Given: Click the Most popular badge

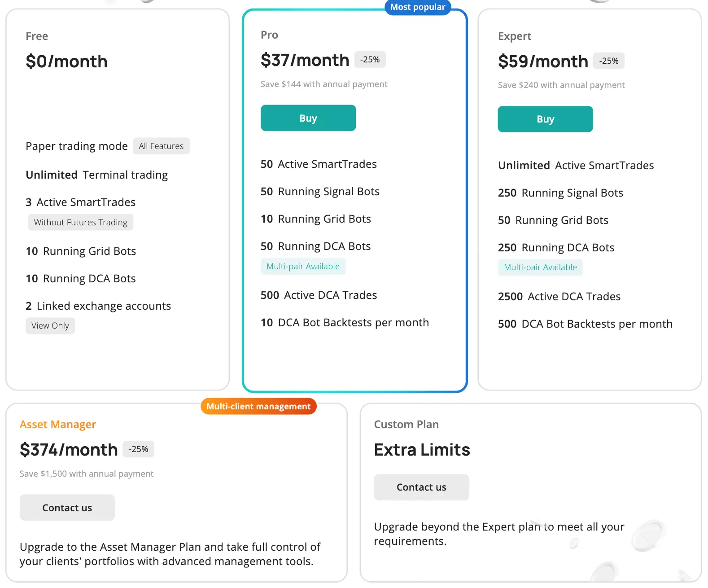Looking at the screenshot, I should tap(417, 7).
